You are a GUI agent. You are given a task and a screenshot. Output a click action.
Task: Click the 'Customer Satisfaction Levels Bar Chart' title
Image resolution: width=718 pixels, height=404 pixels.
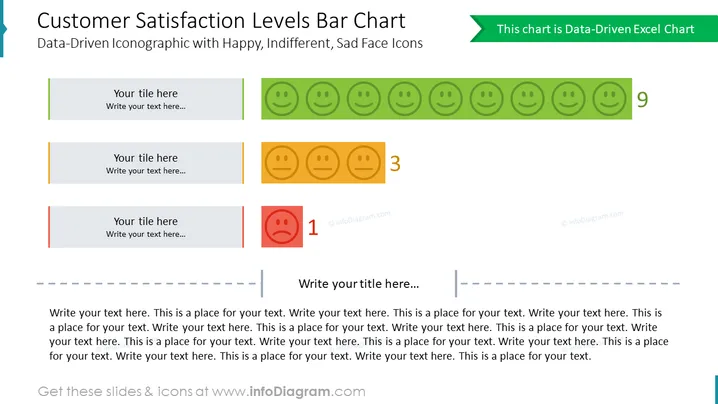pos(221,21)
